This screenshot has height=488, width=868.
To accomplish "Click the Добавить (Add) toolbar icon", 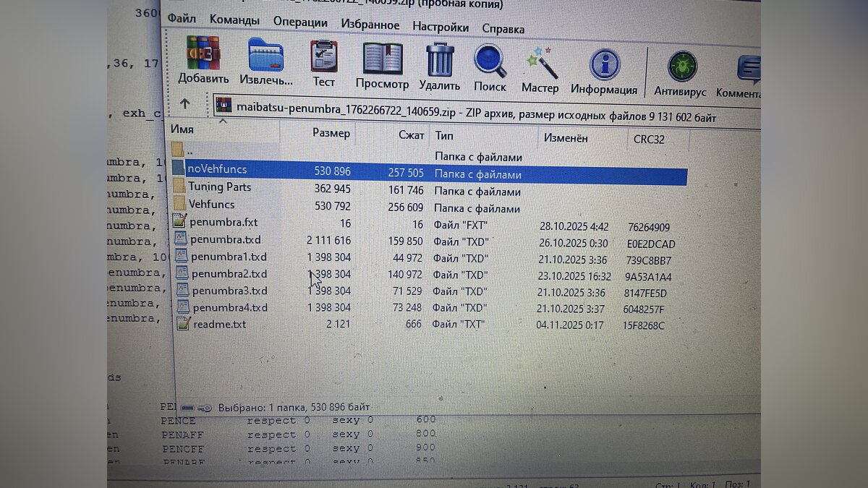I will (x=203, y=54).
